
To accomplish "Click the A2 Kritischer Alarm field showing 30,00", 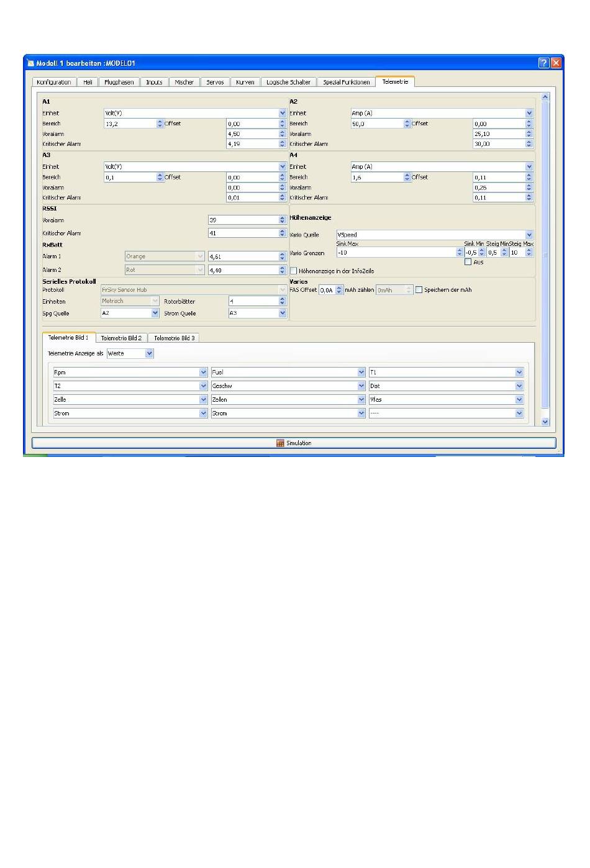I will 503,143.
